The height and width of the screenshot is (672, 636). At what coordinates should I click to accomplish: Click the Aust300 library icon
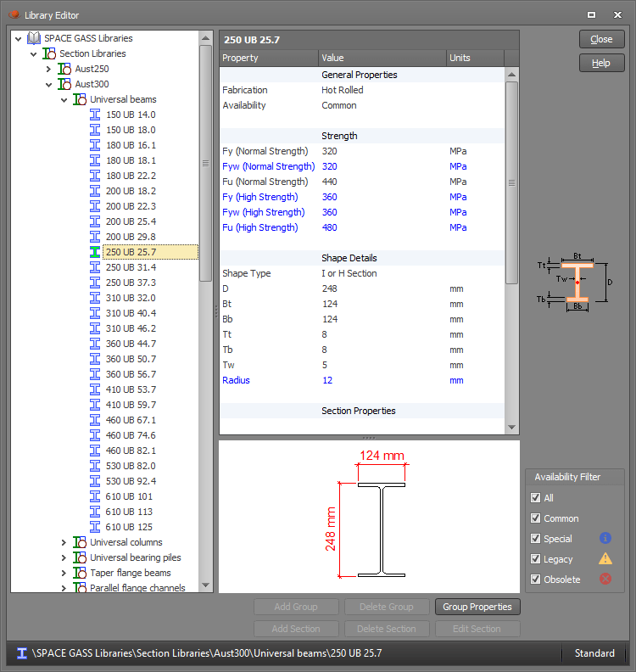(x=64, y=84)
